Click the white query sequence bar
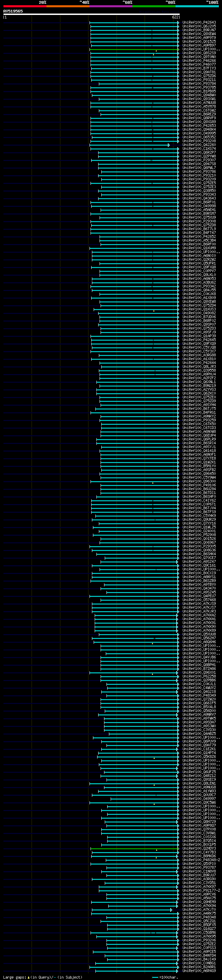 coord(92,15)
